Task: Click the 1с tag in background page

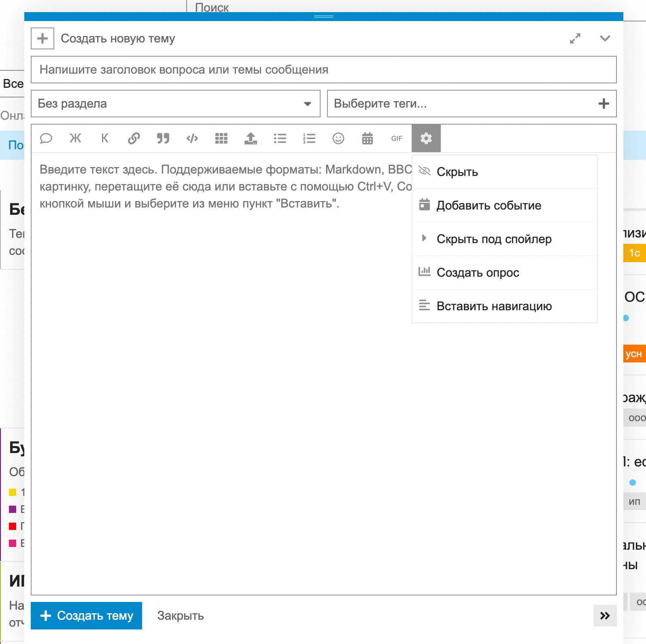Action: (634, 253)
